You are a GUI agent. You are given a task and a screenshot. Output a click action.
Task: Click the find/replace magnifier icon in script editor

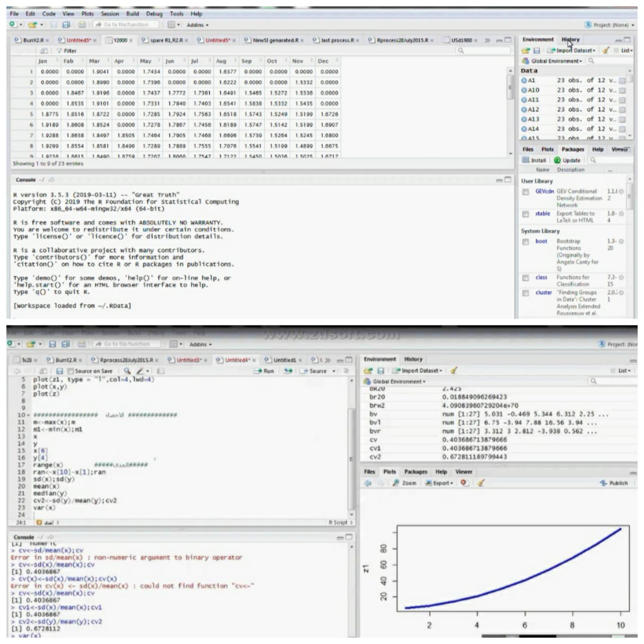127,371
